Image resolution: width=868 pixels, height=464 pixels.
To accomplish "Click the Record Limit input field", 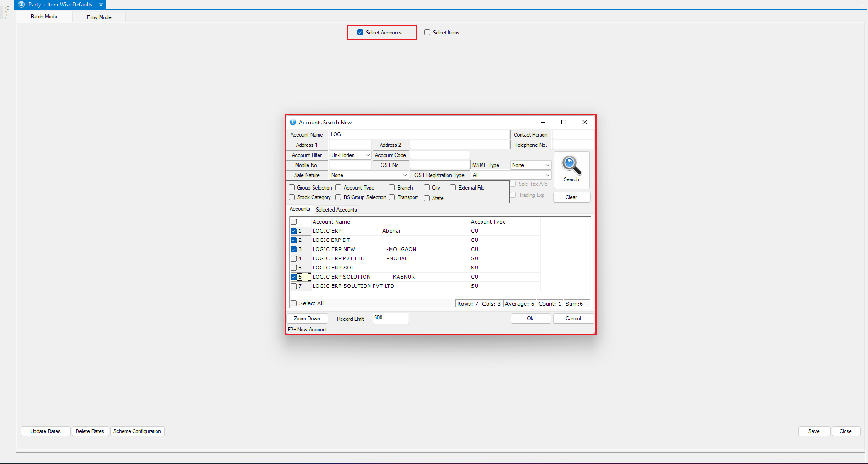I will coord(390,318).
